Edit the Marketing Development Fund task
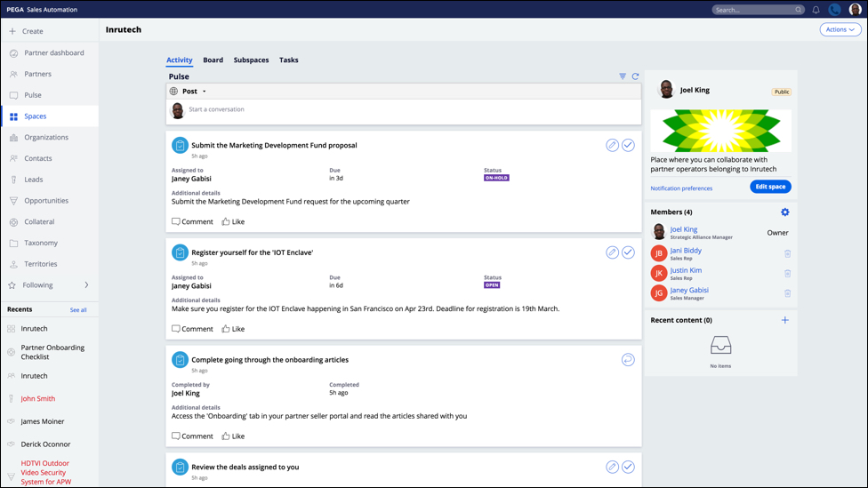The height and width of the screenshot is (488, 868). coord(612,145)
